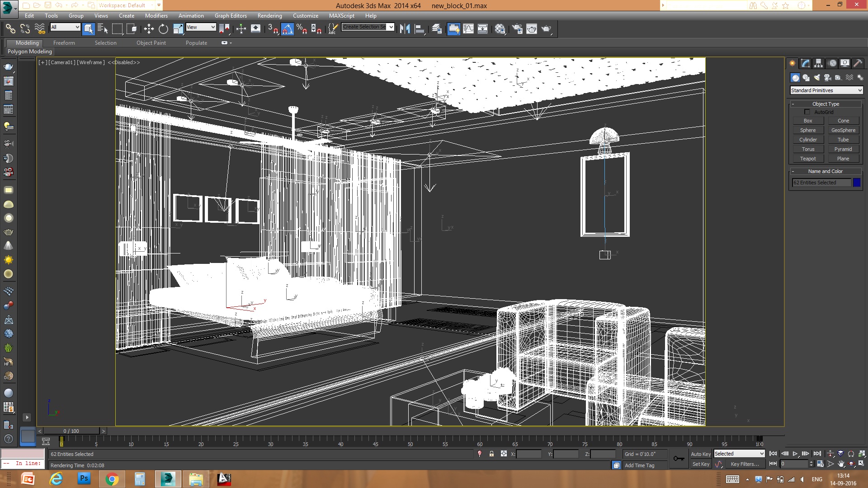Open the Rendering menu
The width and height of the screenshot is (868, 488).
pos(269,15)
